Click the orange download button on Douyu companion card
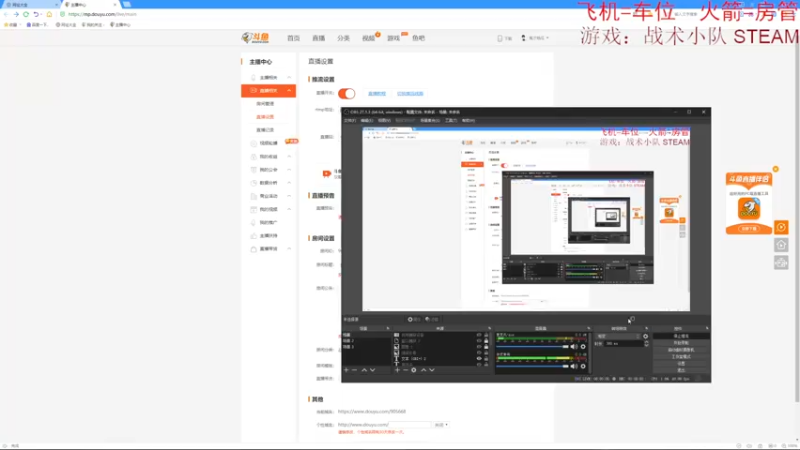800x450 pixels. 749,229
